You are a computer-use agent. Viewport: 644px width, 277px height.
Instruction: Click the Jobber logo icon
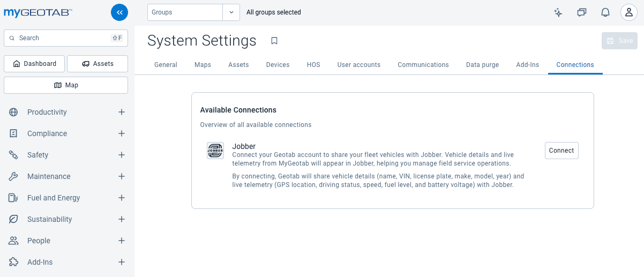coord(215,151)
